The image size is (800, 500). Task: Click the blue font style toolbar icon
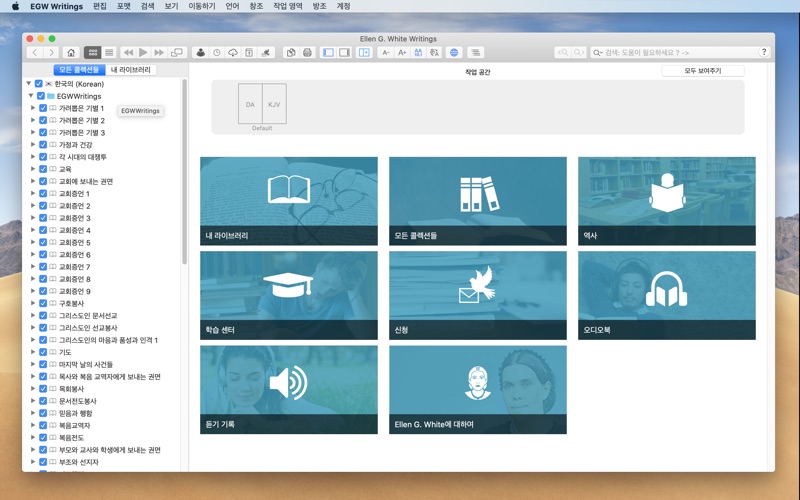point(418,53)
